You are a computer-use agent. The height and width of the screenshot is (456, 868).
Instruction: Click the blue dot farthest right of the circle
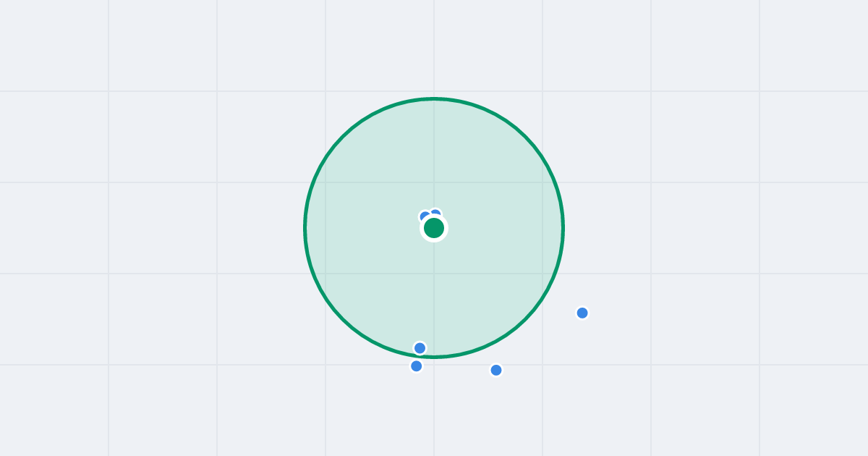point(582,313)
